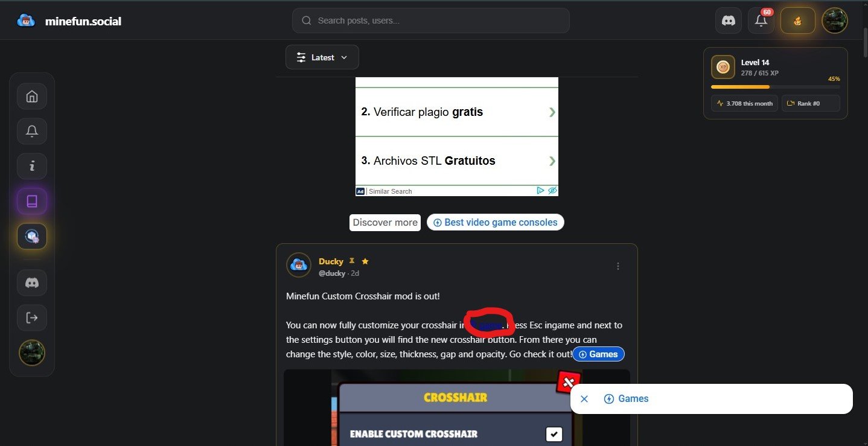The image size is (868, 446).
Task: Open the Discord icon in the top bar
Action: pyautogui.click(x=729, y=21)
